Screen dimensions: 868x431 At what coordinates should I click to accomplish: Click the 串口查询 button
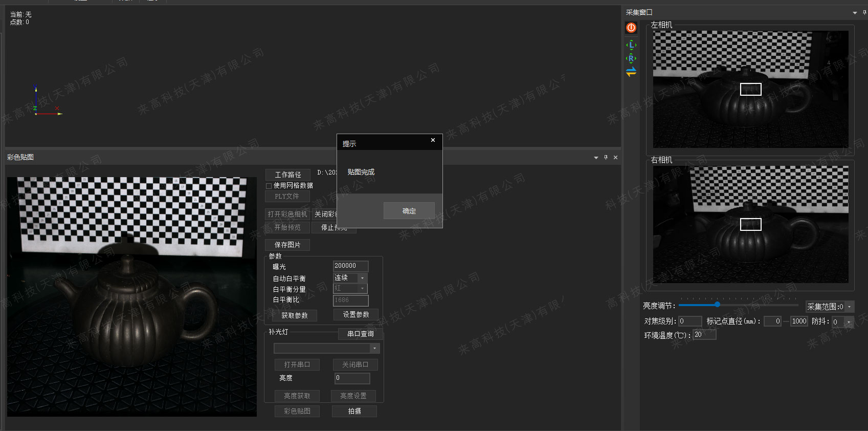tap(360, 334)
